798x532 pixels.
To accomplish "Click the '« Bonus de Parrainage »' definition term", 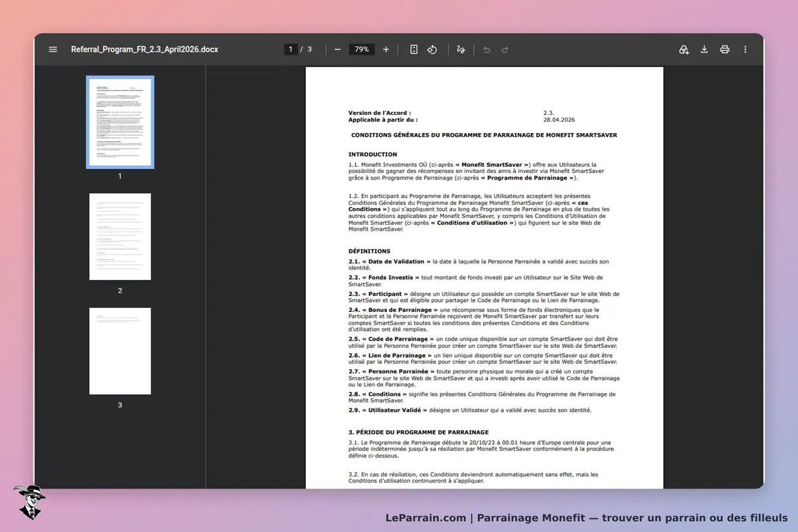I will pyautogui.click(x=400, y=310).
